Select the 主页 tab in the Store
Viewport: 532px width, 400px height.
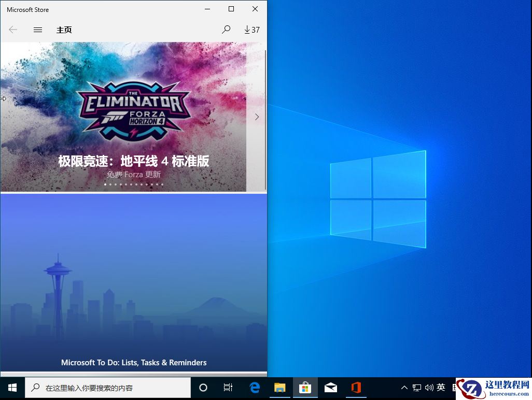64,30
